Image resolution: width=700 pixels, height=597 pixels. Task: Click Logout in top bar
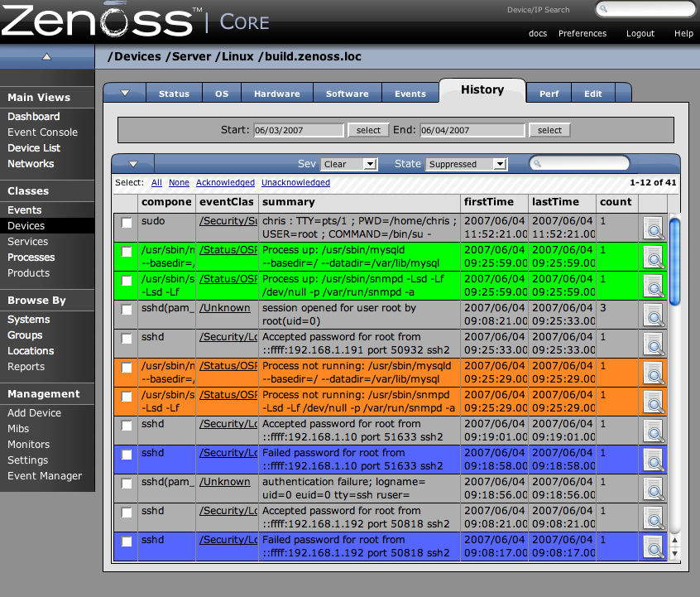pos(640,33)
